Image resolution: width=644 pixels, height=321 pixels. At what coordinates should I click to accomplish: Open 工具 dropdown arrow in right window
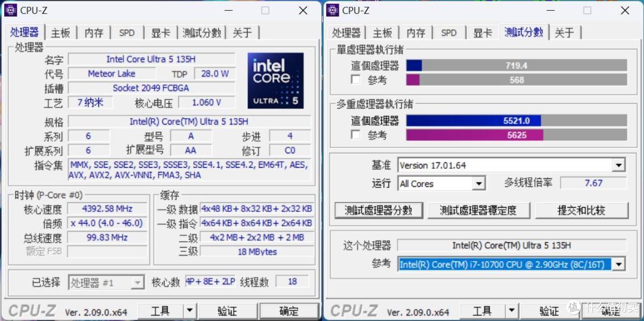coord(511,311)
